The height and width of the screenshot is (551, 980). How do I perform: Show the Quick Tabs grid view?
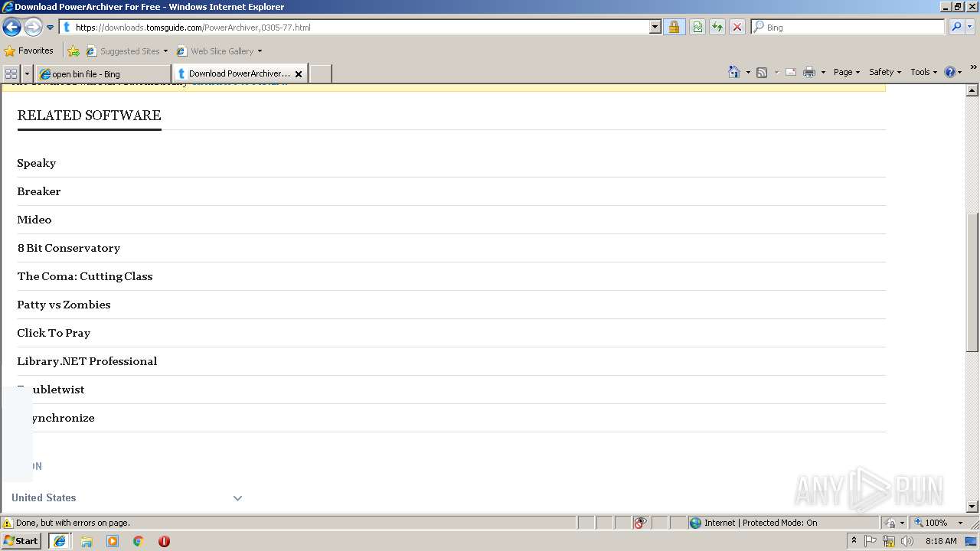pyautogui.click(x=11, y=73)
